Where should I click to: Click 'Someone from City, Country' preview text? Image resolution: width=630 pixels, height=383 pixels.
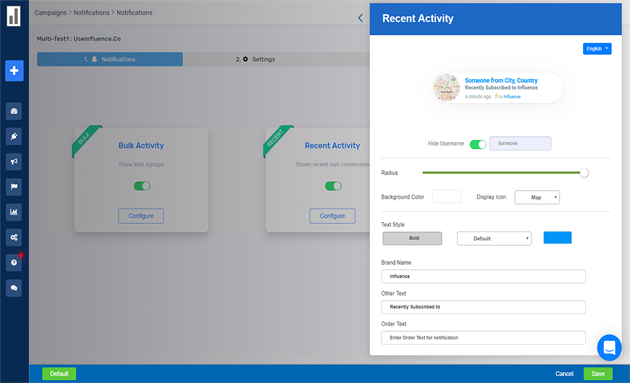point(501,80)
